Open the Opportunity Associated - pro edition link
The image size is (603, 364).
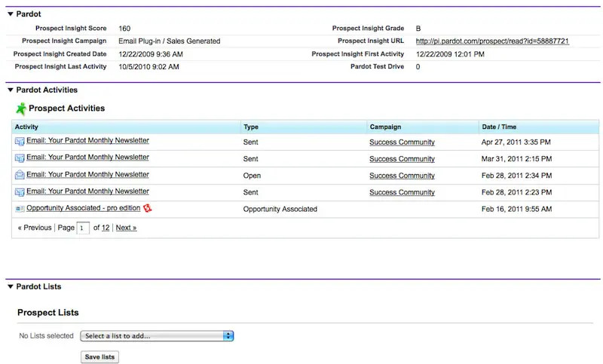pos(83,209)
